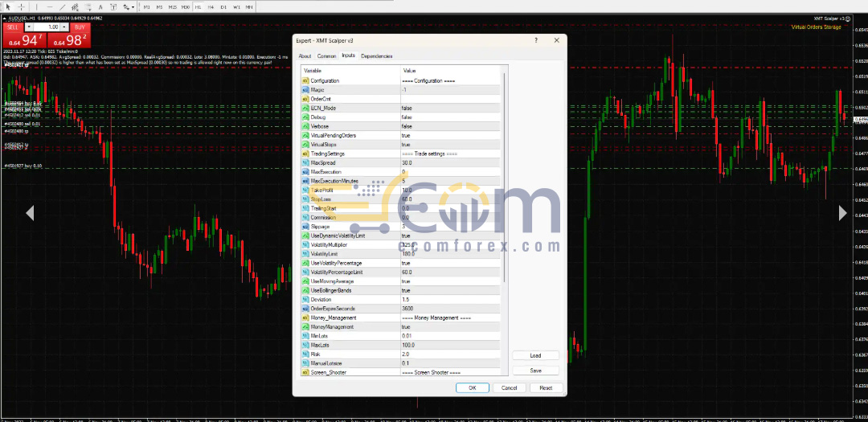The height and width of the screenshot is (422, 868).
Task: Click the Debug row icon
Action: 305,117
